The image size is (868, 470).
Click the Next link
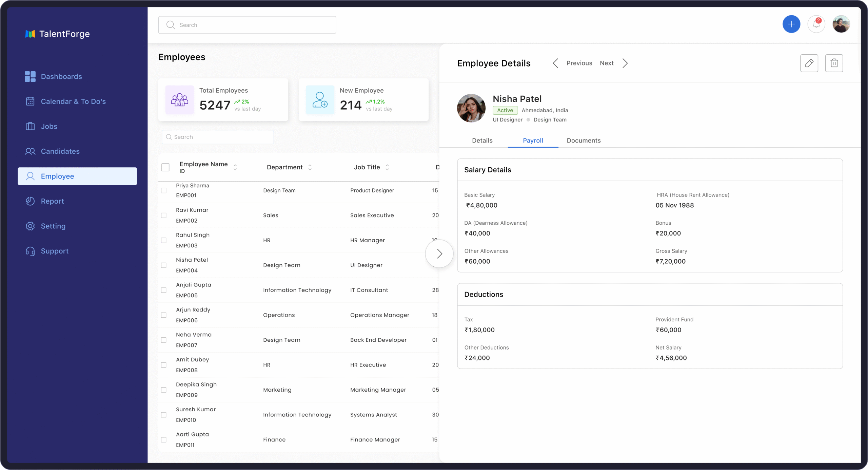coord(607,63)
